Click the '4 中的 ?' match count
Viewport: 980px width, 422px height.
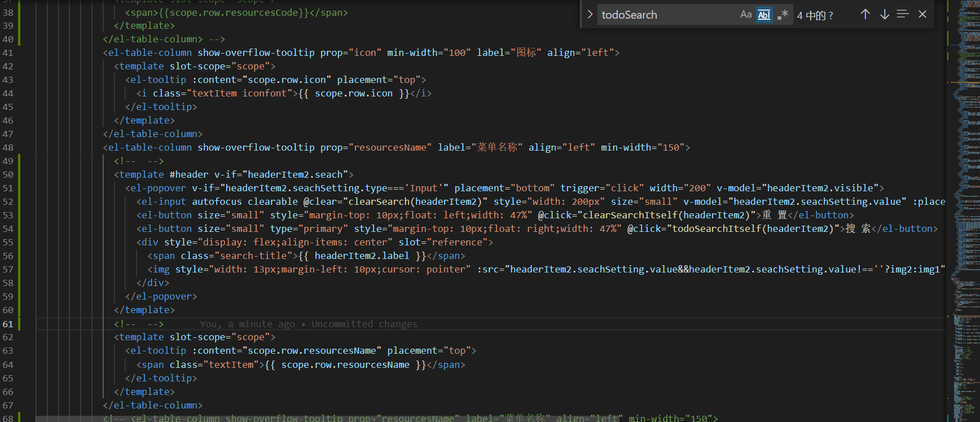point(815,15)
